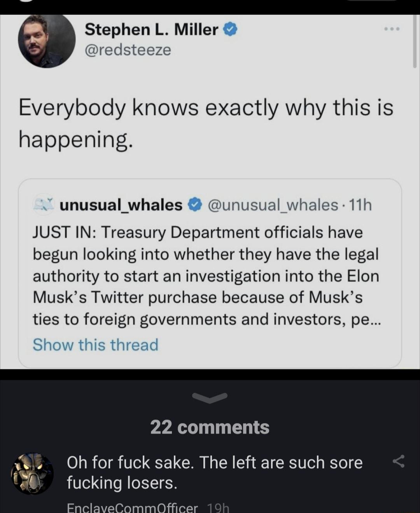
Task: Tap the @unusual_whales handle
Action: pos(272,205)
